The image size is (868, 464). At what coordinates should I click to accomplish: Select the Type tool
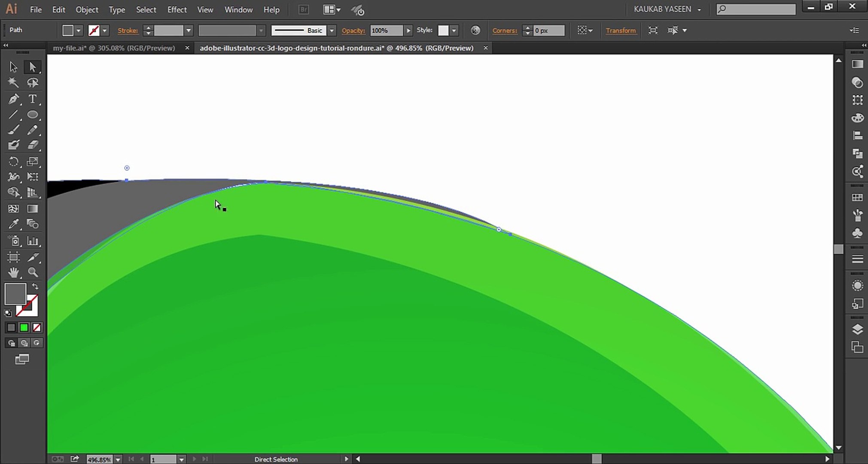click(33, 99)
